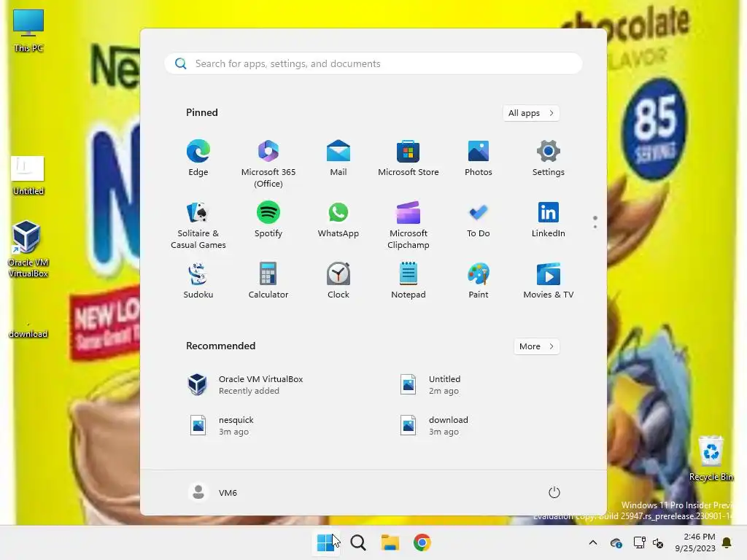The width and height of the screenshot is (747, 560).
Task: Show all apps list
Action: point(531,113)
